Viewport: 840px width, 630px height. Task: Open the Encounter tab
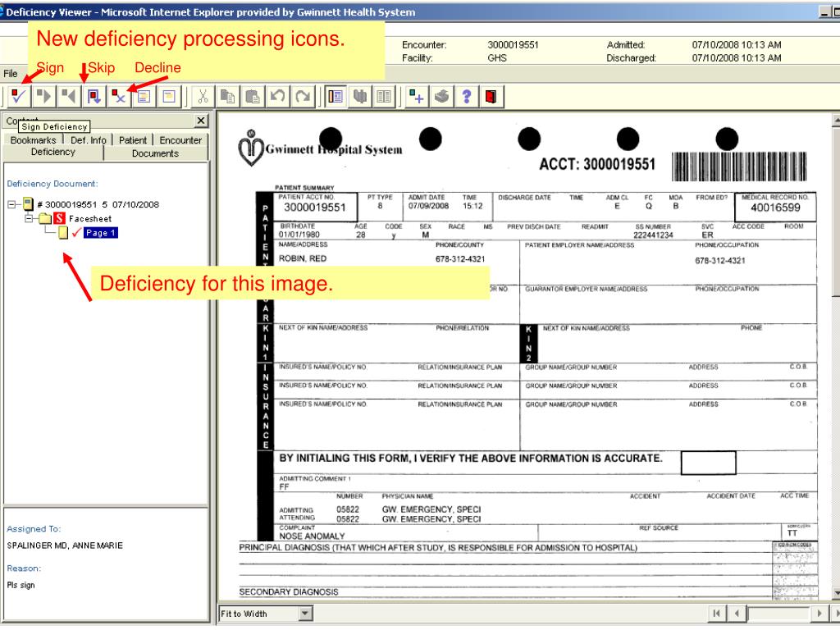pyautogui.click(x=180, y=139)
